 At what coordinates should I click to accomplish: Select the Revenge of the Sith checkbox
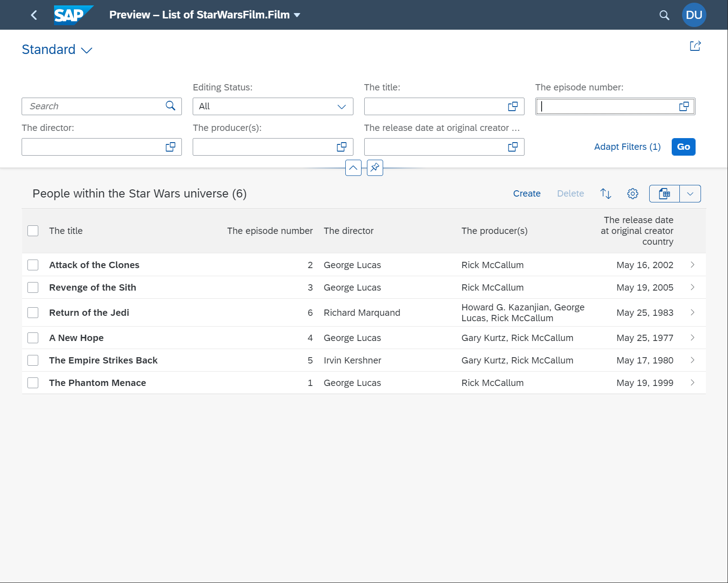point(33,287)
